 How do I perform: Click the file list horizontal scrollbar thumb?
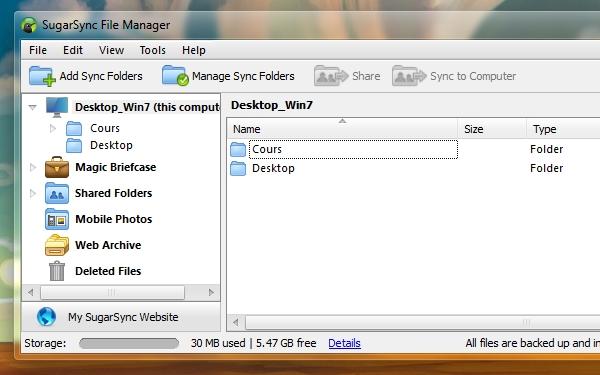422,323
